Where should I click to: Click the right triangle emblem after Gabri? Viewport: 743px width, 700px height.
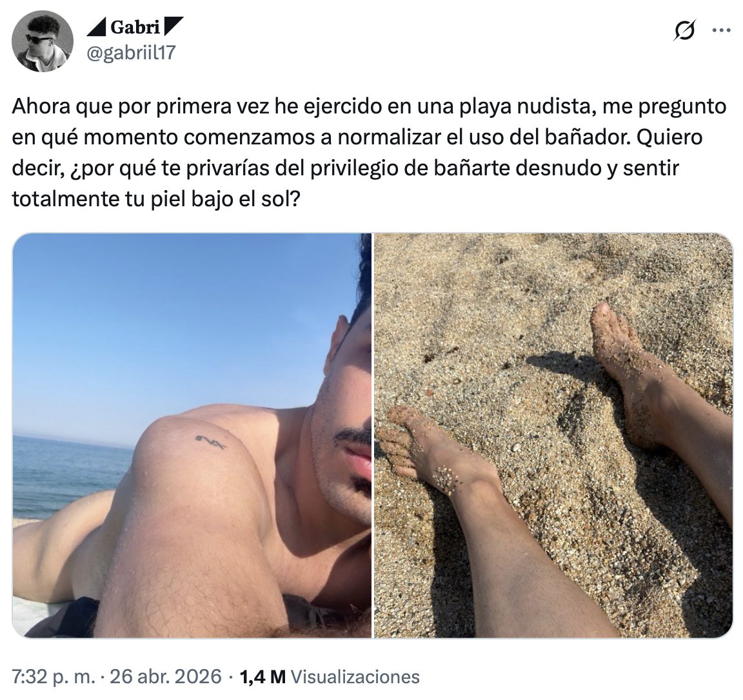click(x=173, y=26)
